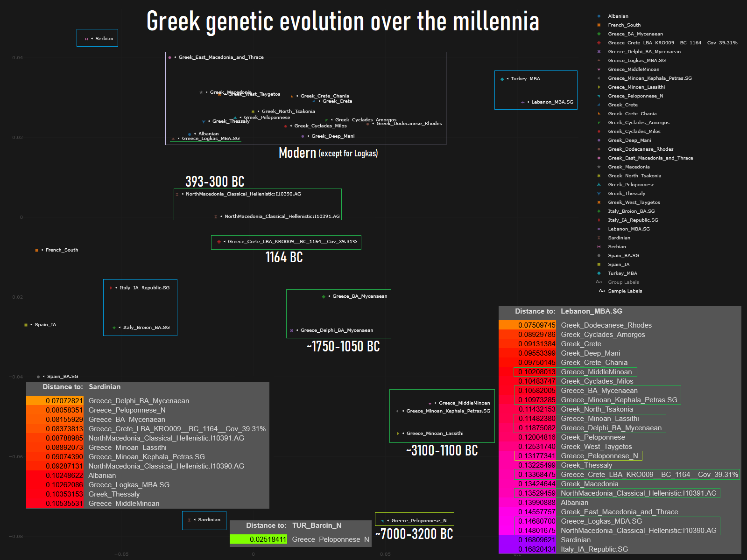747x560 pixels.
Task: Click the Lebanon_MBA.SG data point in the plot
Action: 522,102
